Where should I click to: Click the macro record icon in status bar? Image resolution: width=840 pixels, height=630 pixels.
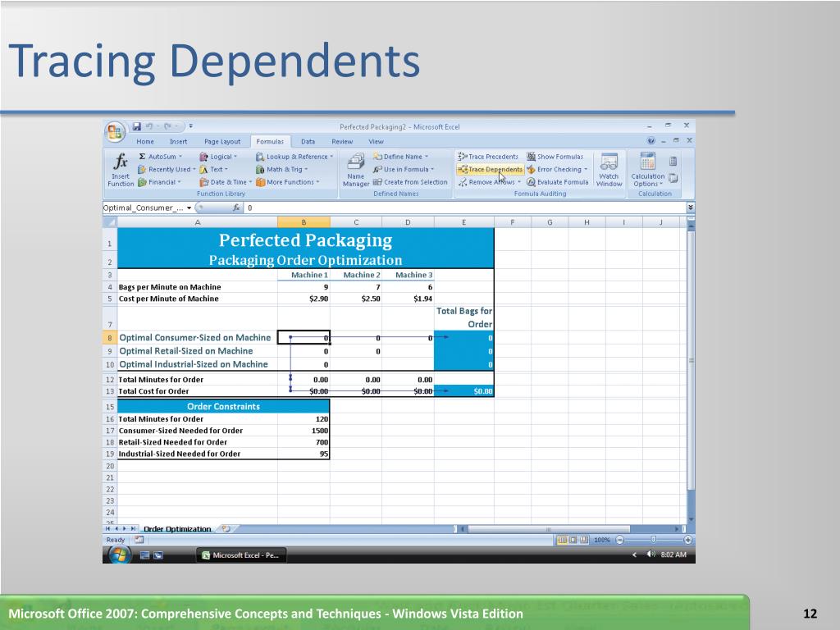click(139, 540)
